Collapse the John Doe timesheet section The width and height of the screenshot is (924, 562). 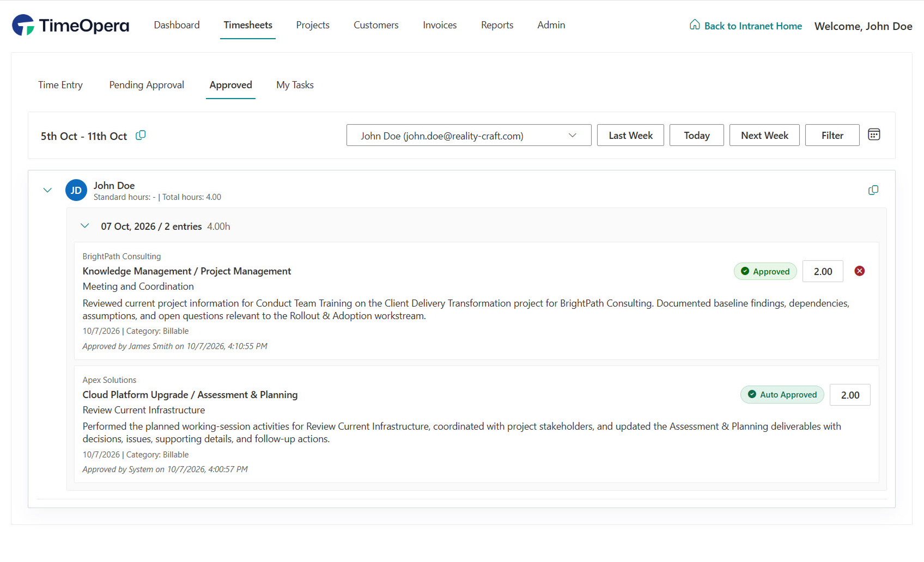tap(47, 190)
